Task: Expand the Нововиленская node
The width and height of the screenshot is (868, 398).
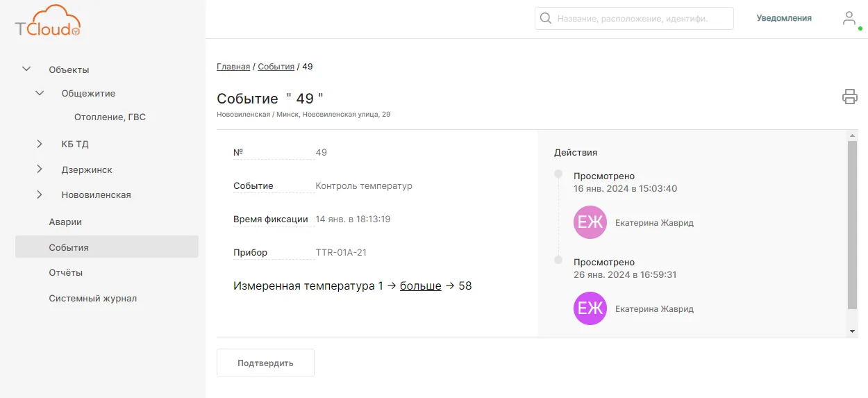Action: pyautogui.click(x=40, y=194)
